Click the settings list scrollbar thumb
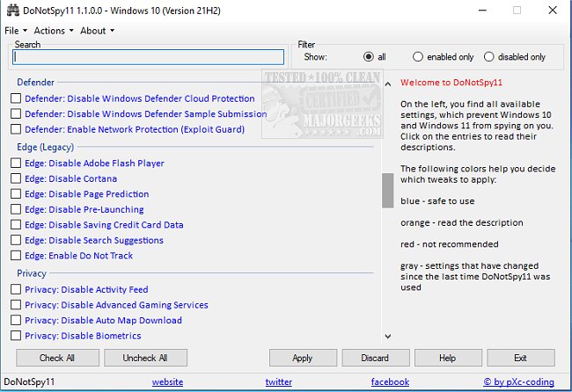Viewport: 572px width, 392px height. click(x=386, y=189)
